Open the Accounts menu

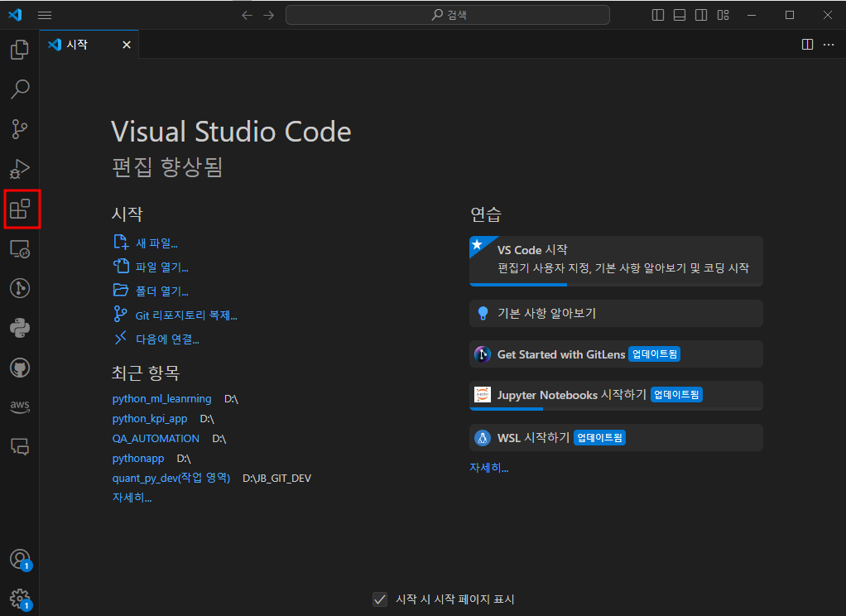point(20,560)
